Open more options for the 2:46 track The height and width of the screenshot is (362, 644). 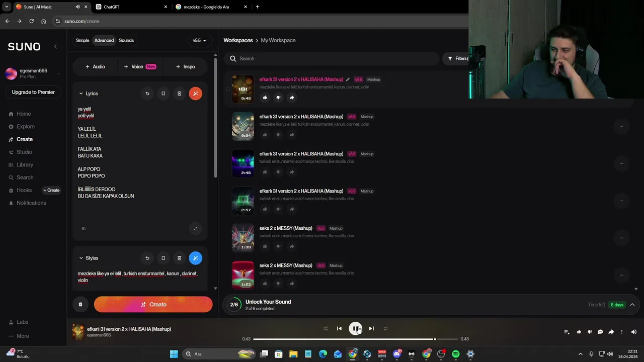(x=621, y=163)
